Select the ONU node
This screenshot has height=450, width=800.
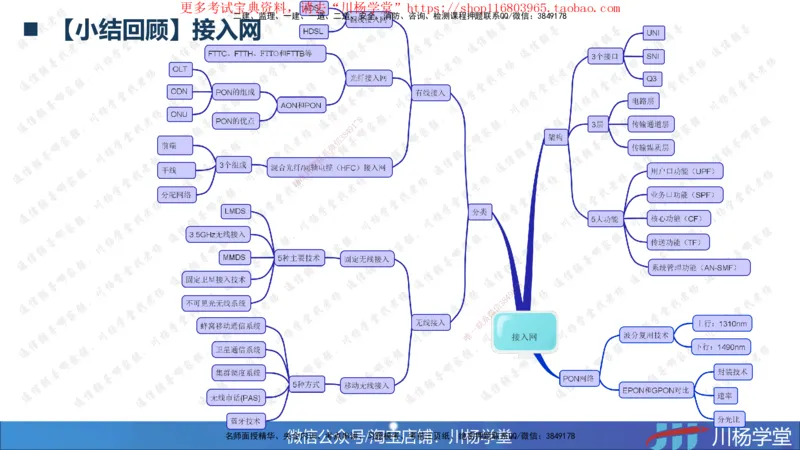click(x=180, y=114)
